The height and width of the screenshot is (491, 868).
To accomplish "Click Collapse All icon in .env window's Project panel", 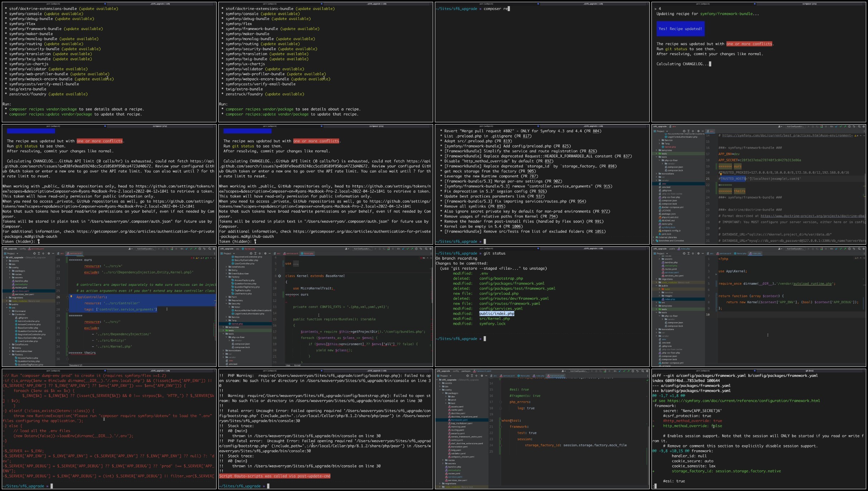I will pos(693,131).
